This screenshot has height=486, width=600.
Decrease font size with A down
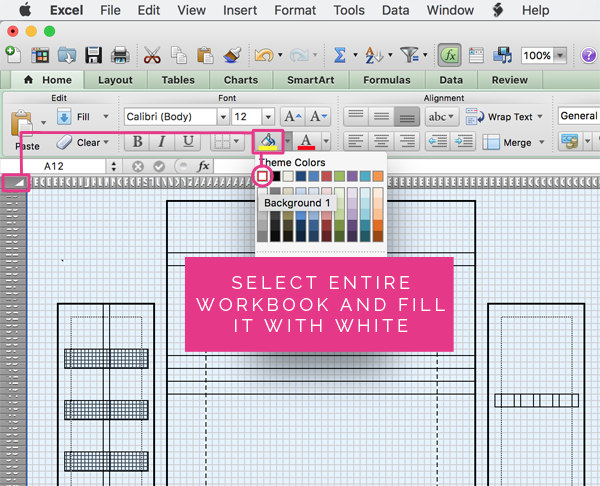(318, 116)
